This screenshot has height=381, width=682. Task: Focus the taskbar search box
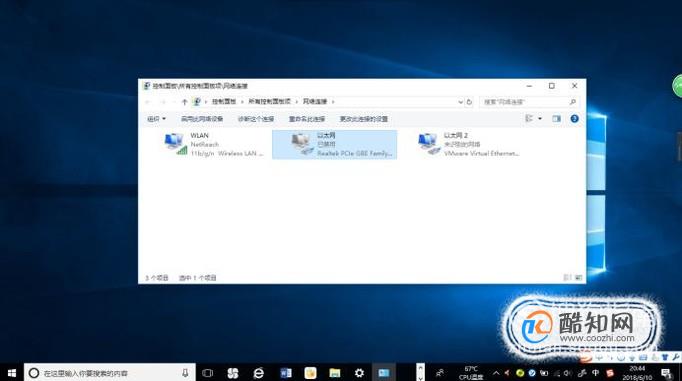(110, 373)
